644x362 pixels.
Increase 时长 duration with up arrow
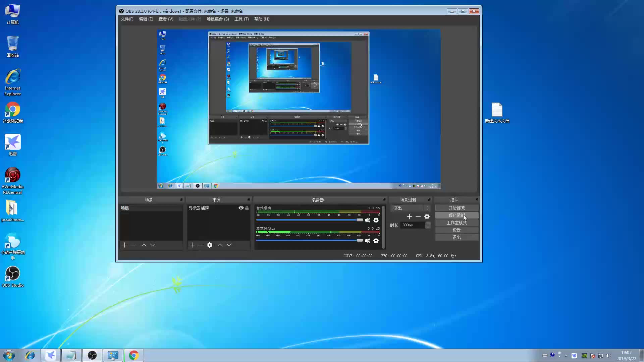pos(428,223)
